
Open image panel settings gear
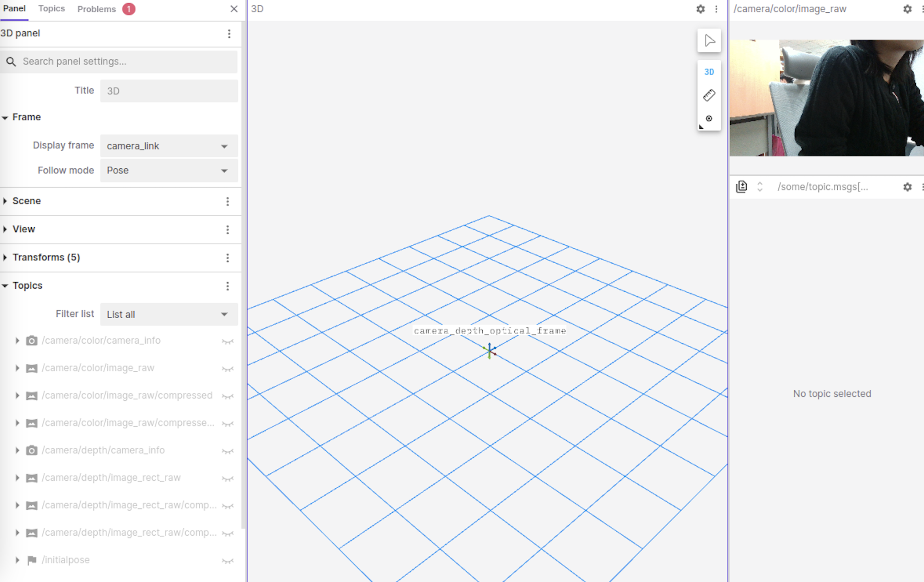click(907, 9)
